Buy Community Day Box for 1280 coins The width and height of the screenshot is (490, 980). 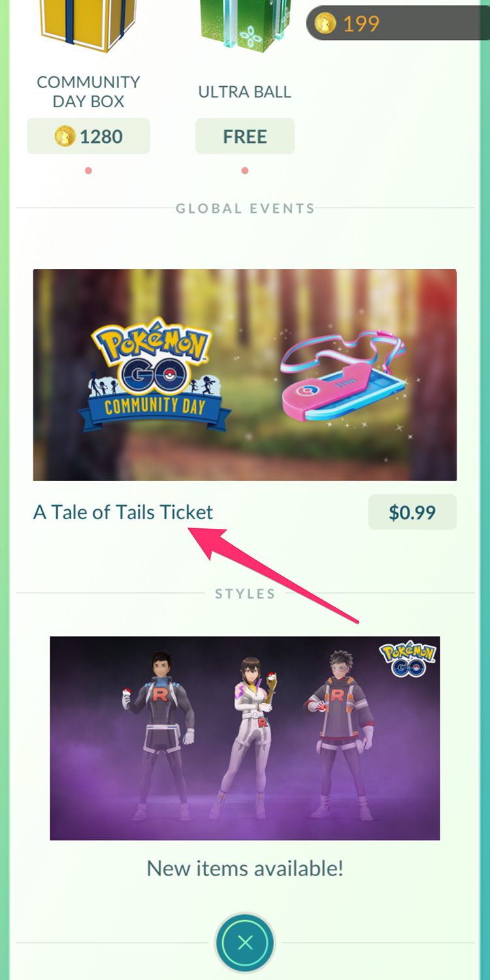(88, 136)
